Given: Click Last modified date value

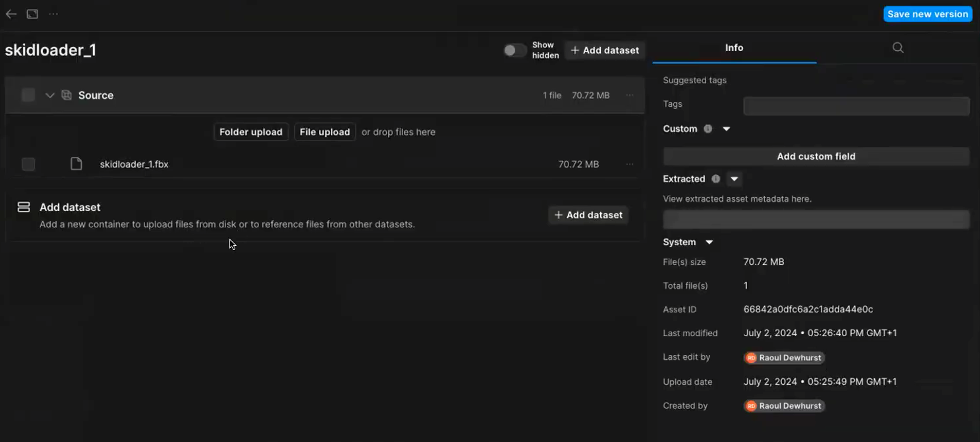Looking at the screenshot, I should [x=820, y=333].
